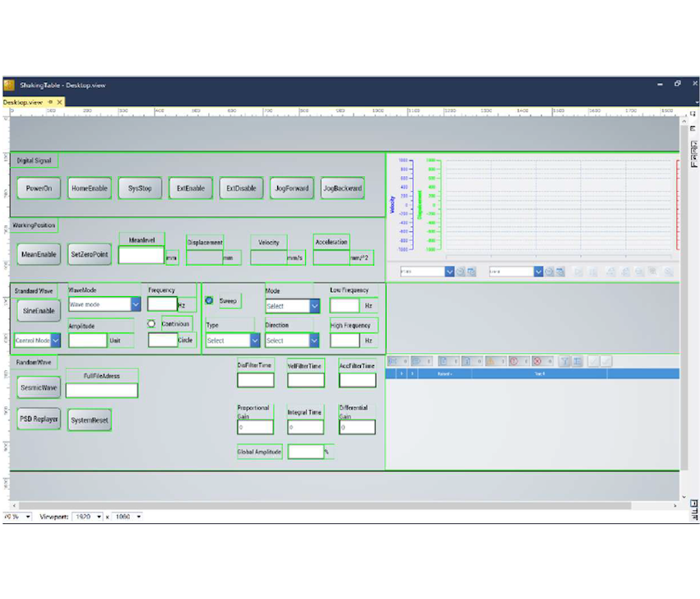
Task: Click the pin icon on Desktop.view tab
Action: click(50, 101)
